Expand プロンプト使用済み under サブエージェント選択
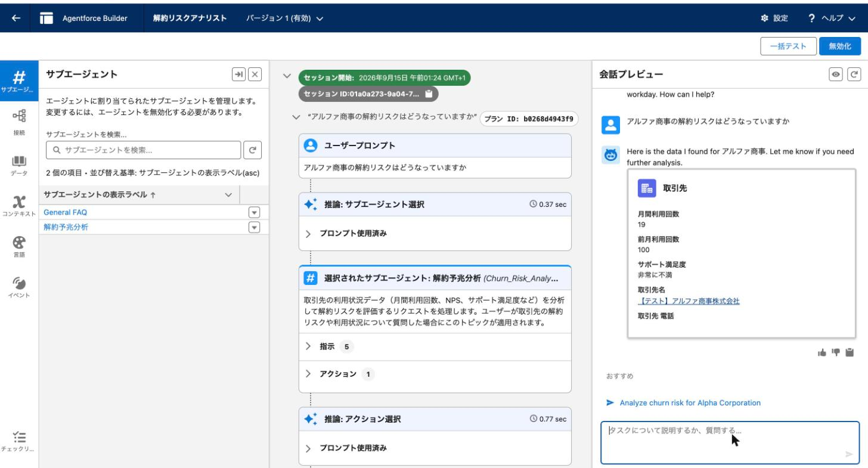This screenshot has height=468, width=868. 308,234
